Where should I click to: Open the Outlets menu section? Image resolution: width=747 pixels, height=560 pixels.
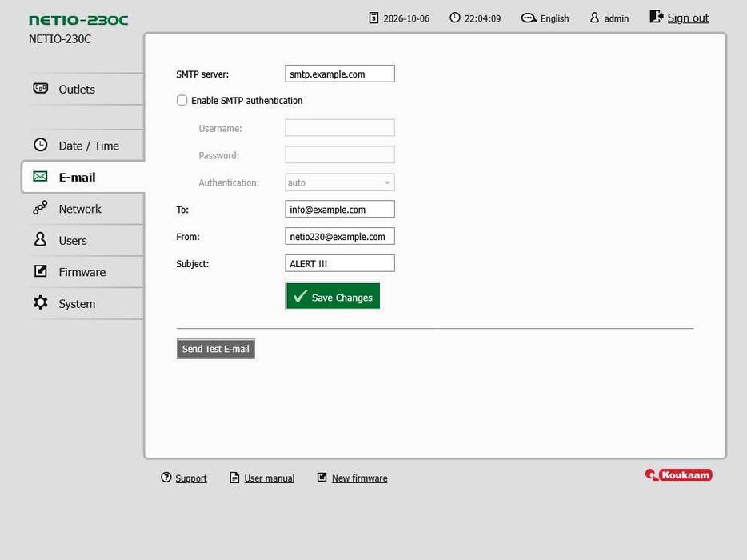[x=86, y=89]
